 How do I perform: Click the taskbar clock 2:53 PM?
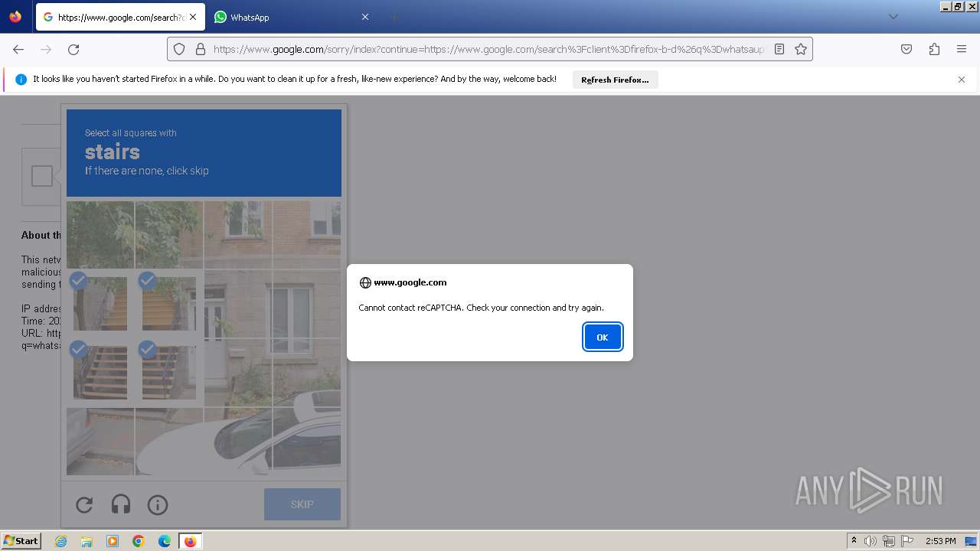(x=941, y=541)
